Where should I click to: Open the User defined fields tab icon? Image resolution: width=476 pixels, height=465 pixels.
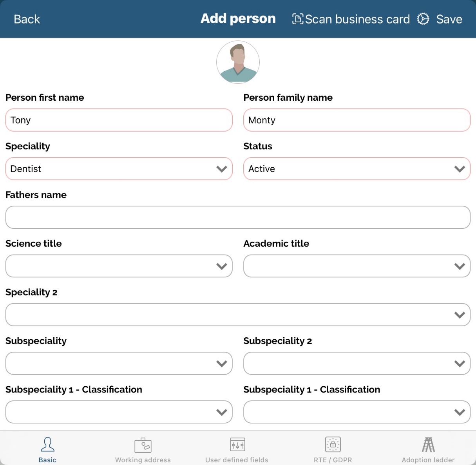click(237, 445)
